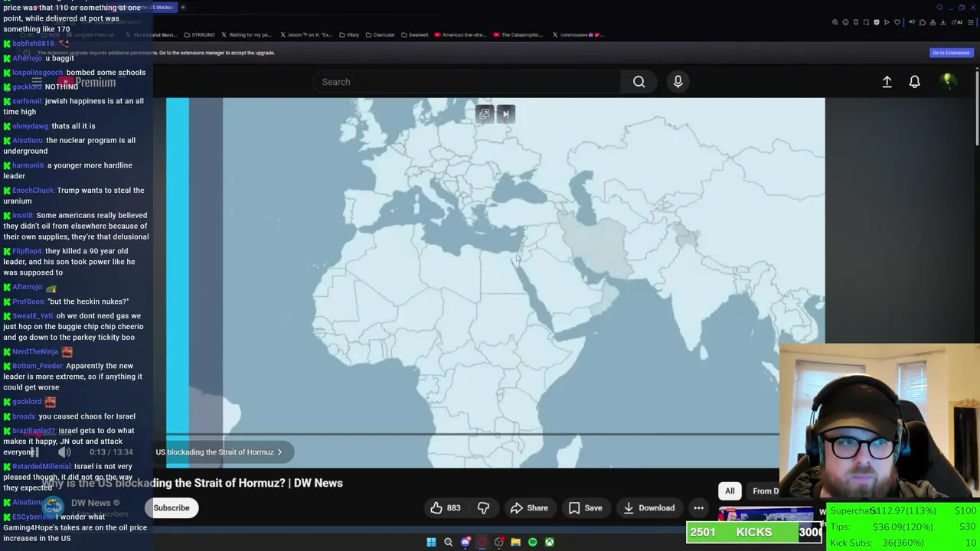Screen dimensions: 980x551
Task: Open the YouTube account avatar menu
Action: pos(948,81)
